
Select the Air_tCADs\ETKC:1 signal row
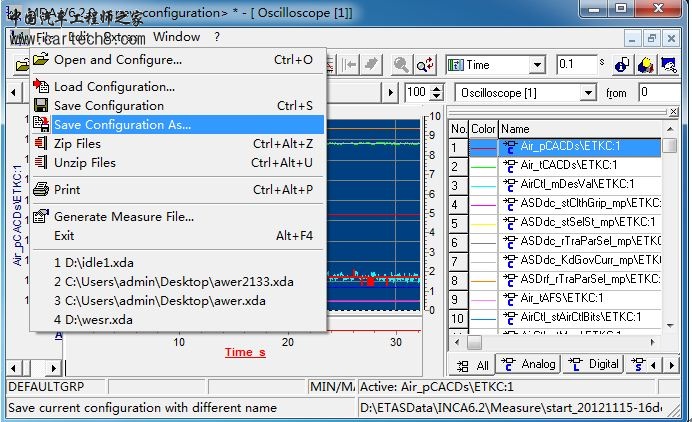click(568, 166)
